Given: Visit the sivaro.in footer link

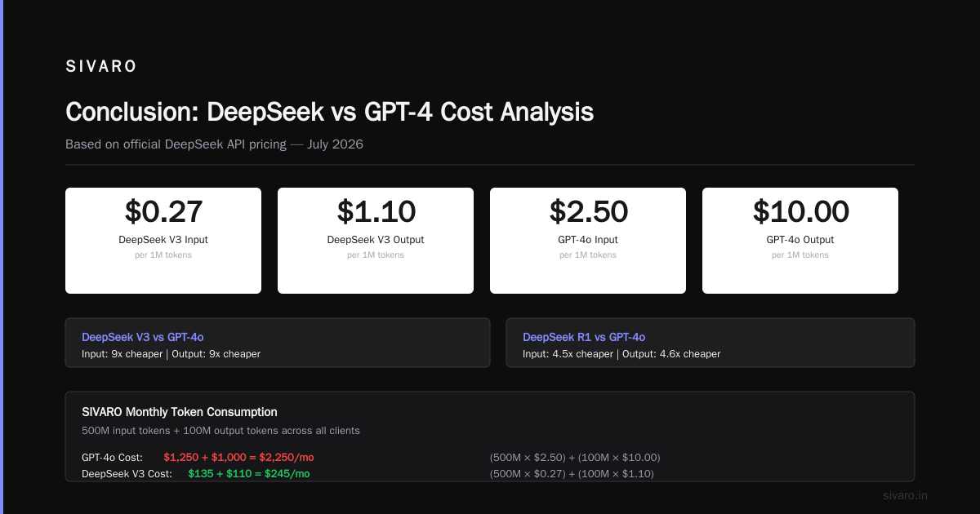Looking at the screenshot, I should (905, 495).
